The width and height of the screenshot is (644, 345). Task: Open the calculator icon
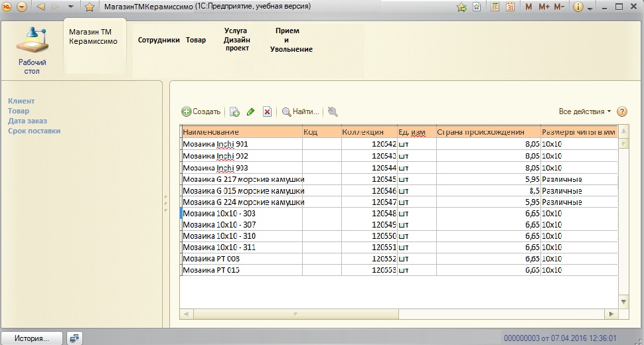[x=495, y=7]
